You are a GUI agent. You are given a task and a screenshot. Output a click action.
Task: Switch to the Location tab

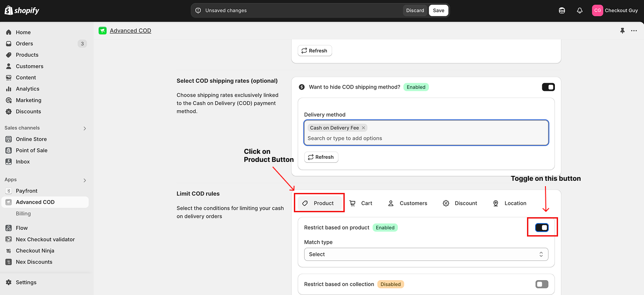click(x=509, y=203)
